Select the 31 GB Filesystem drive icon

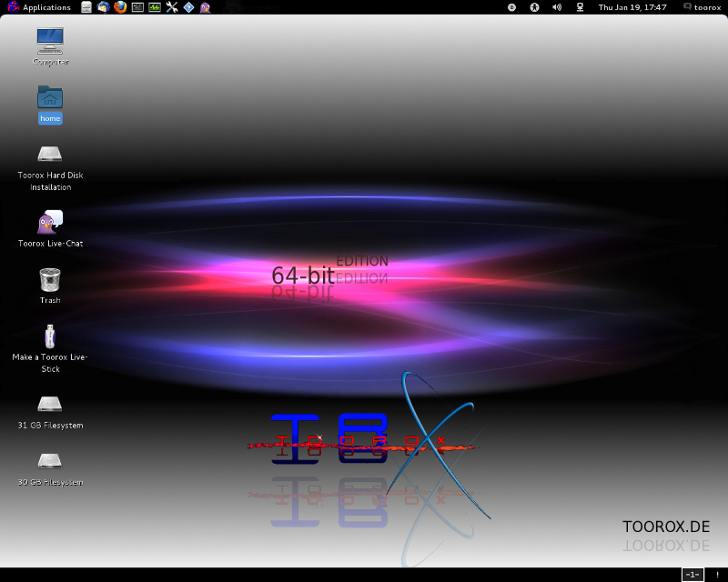point(50,404)
